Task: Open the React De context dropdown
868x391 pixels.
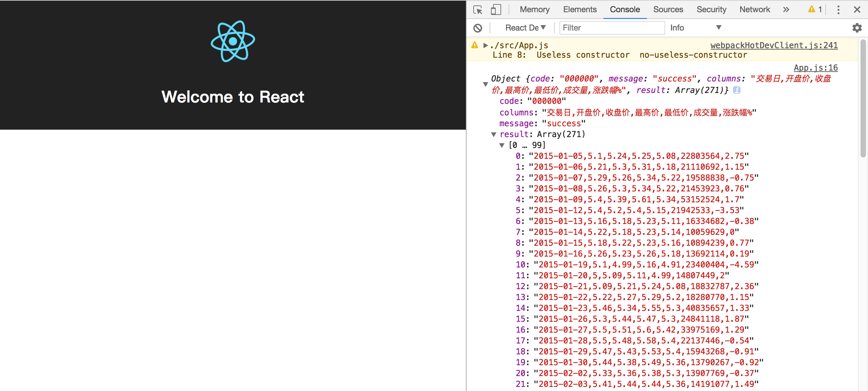Action: (525, 28)
